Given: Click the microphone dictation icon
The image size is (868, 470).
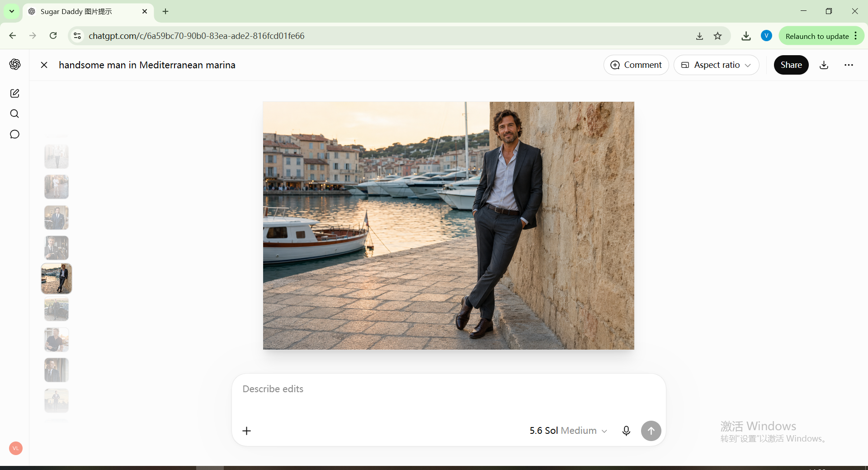Looking at the screenshot, I should pos(626,431).
